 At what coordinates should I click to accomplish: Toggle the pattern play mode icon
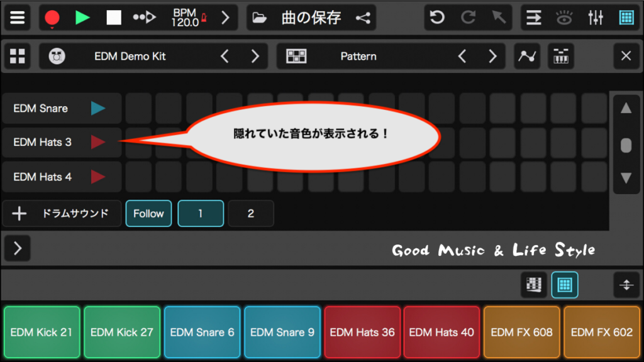[x=145, y=18]
